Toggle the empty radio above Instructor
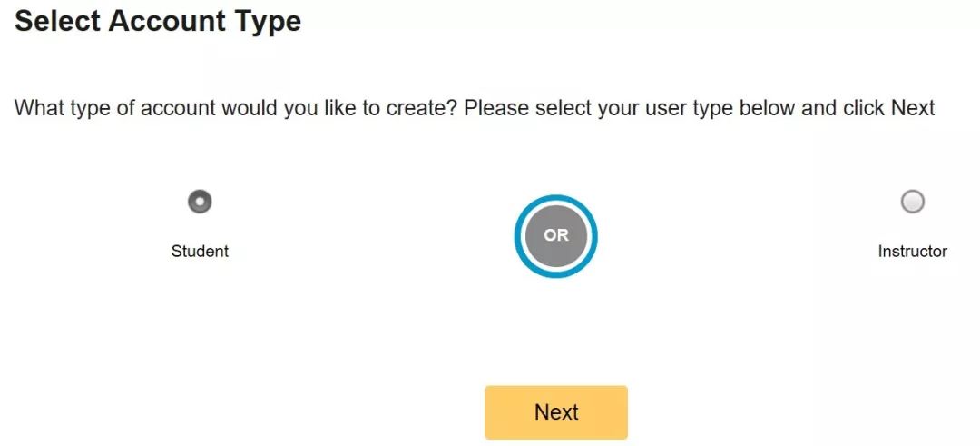Image resolution: width=980 pixels, height=446 pixels. 913,202
